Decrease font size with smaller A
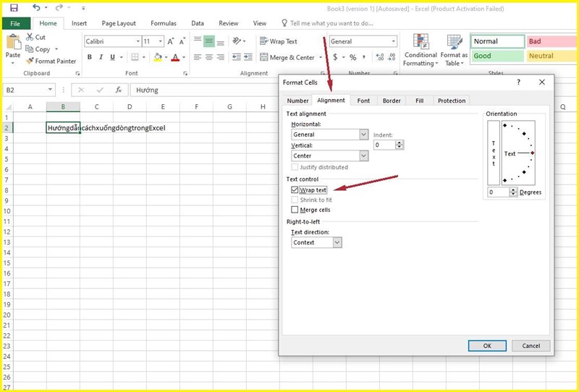The height and width of the screenshot is (392, 579). [x=182, y=41]
